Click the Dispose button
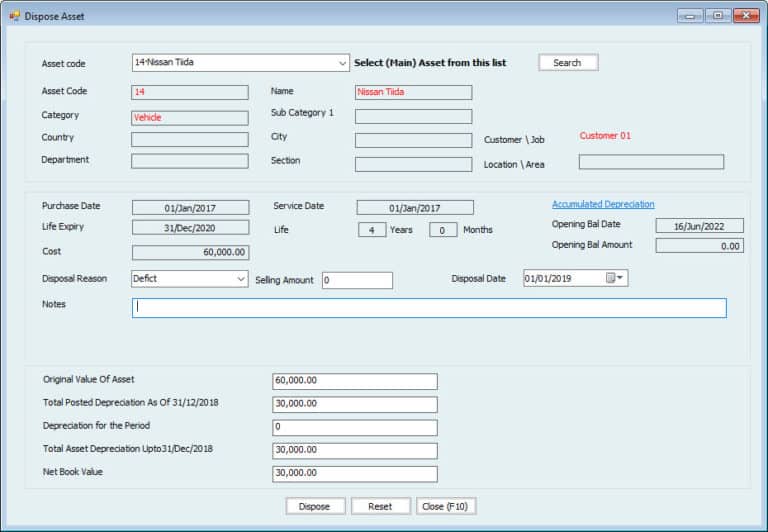768x532 pixels. pos(315,507)
